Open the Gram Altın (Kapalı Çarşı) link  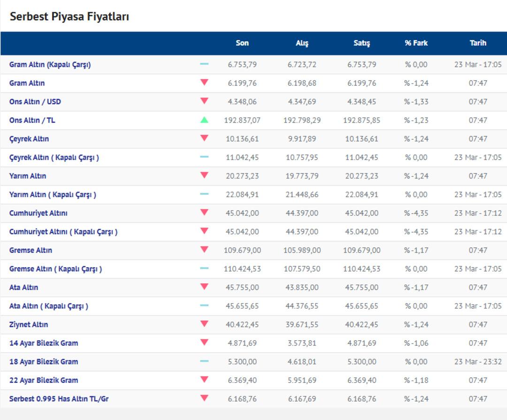(50, 65)
